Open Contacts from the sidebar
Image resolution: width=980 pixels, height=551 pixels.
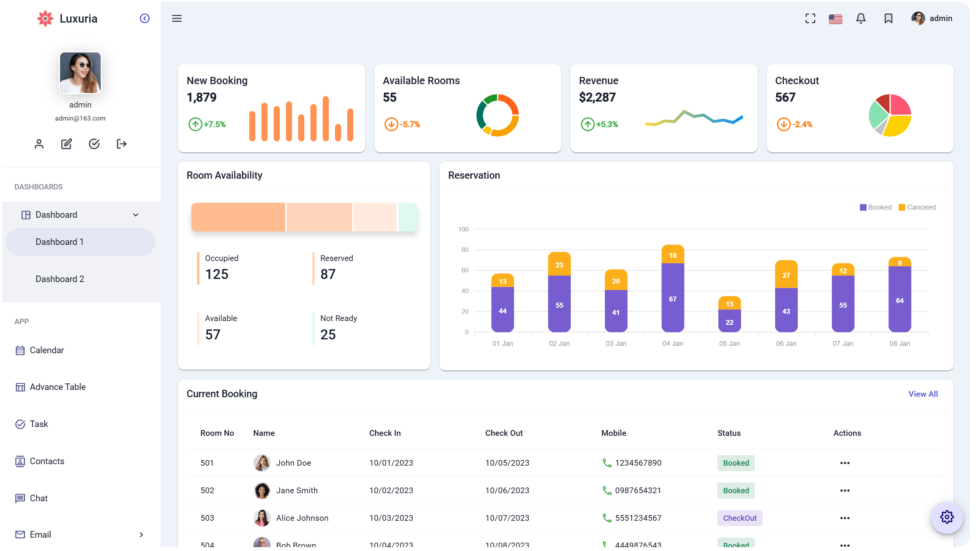(46, 461)
